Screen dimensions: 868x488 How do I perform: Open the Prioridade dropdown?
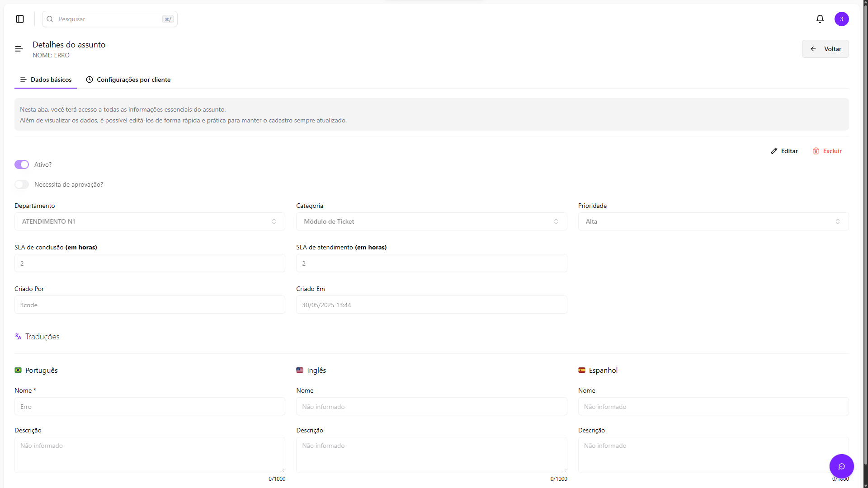click(x=713, y=221)
